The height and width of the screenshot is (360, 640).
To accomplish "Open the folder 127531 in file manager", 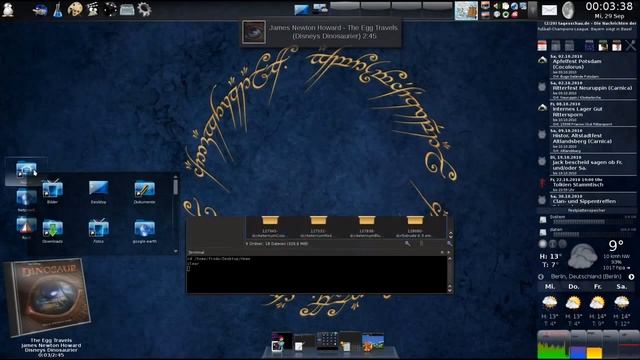I will click(x=318, y=227).
